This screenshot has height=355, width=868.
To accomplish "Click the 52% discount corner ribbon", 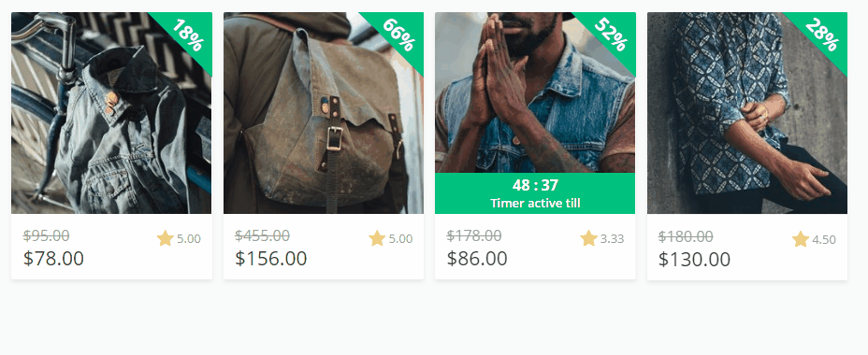I will pos(611,35).
